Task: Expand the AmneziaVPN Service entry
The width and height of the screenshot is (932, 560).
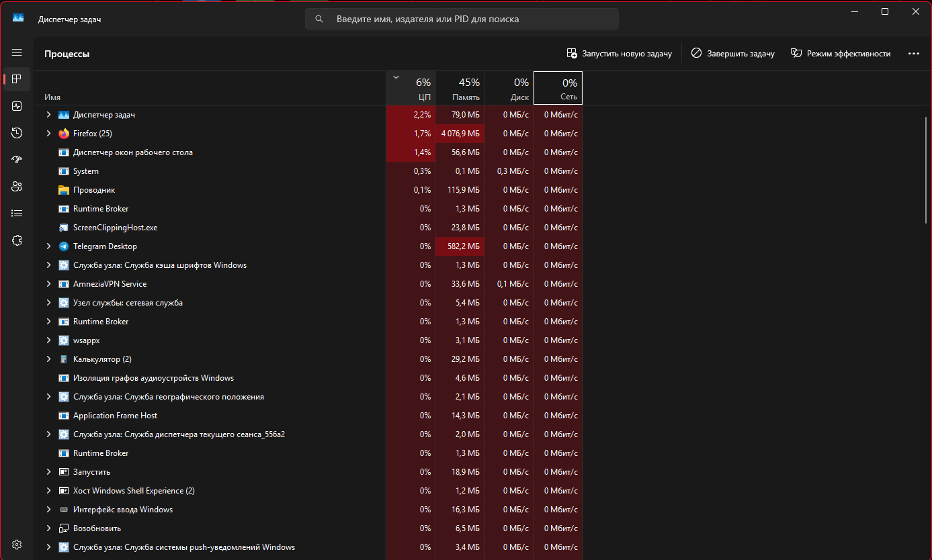Action: tap(48, 284)
